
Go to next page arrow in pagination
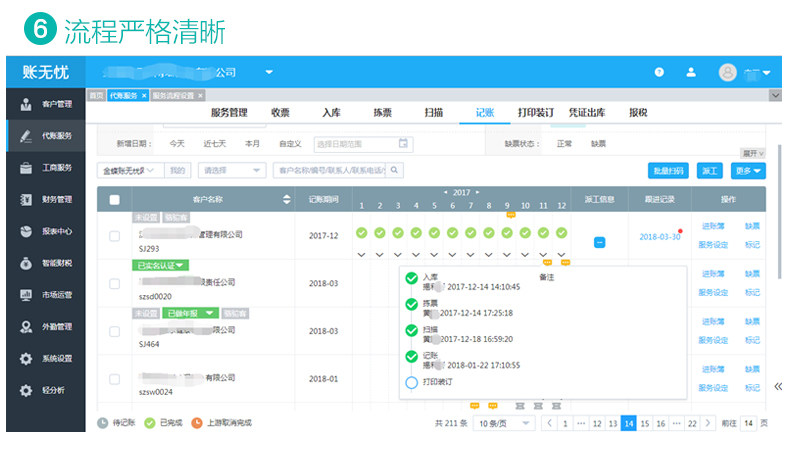click(708, 424)
